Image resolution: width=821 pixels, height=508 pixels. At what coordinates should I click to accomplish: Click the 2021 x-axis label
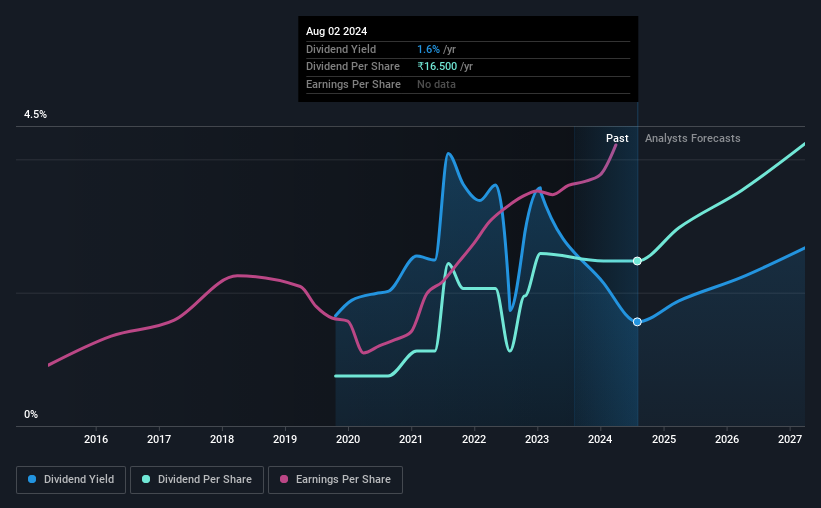(x=411, y=439)
